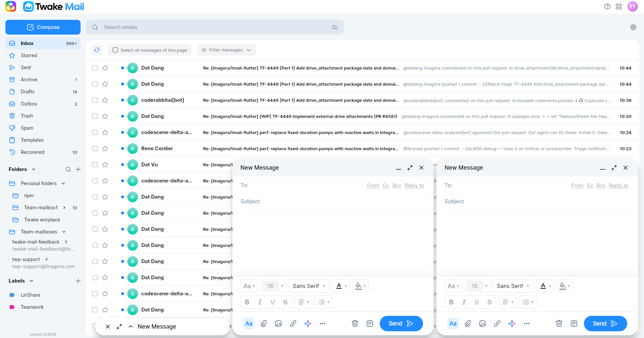Expand twp-support mailbox arrow

point(46,259)
